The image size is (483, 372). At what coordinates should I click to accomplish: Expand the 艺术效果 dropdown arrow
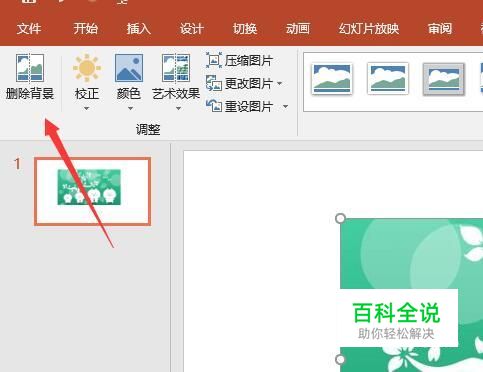[178, 108]
